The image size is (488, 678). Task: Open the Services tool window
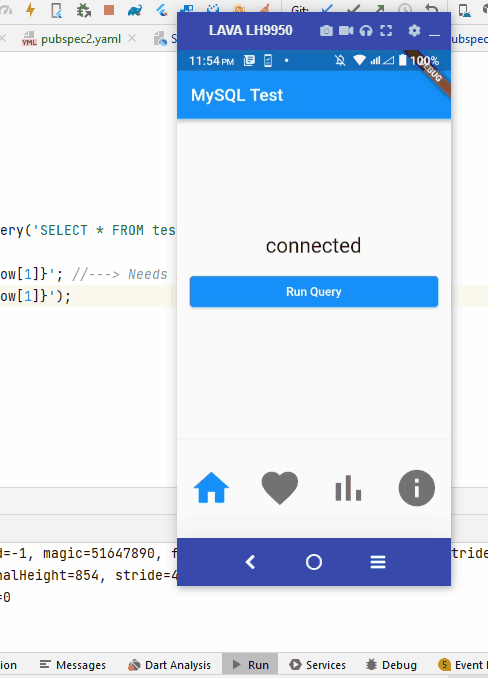tap(318, 665)
